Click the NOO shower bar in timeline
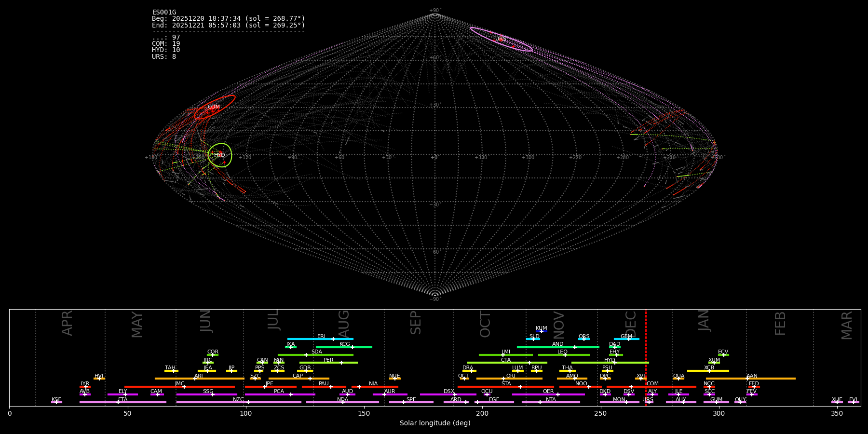 click(x=581, y=387)
